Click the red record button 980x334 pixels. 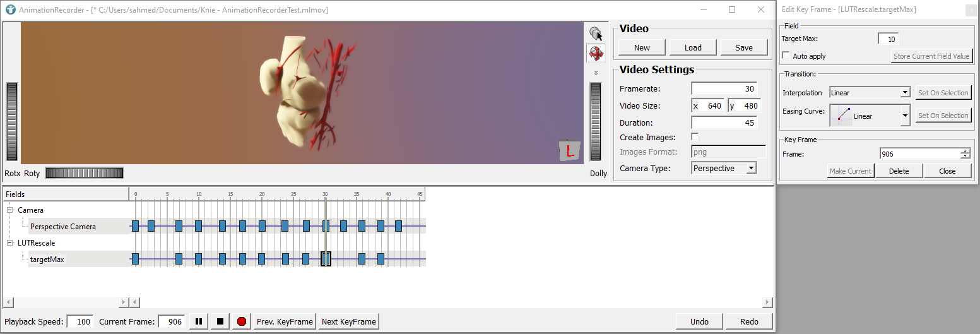coord(241,321)
